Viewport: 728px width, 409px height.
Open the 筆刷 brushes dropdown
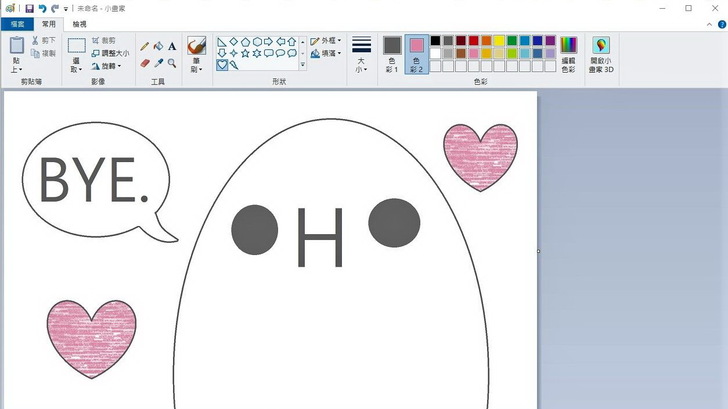point(197,66)
